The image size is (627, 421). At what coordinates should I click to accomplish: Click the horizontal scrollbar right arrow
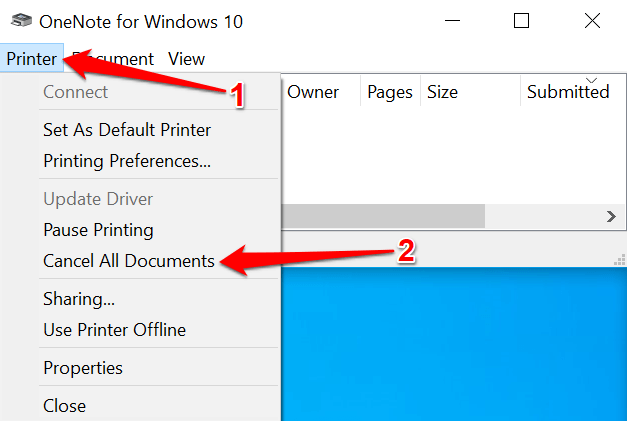coord(611,216)
